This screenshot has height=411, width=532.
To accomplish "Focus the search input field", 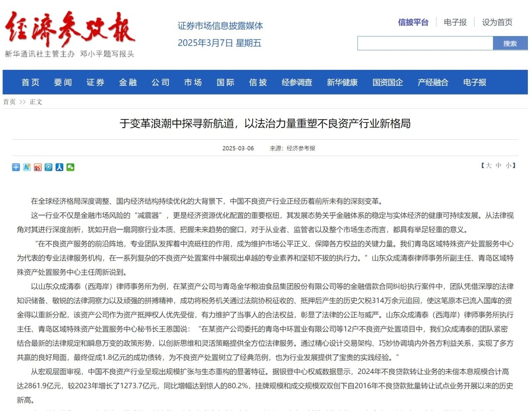I will coord(425,43).
